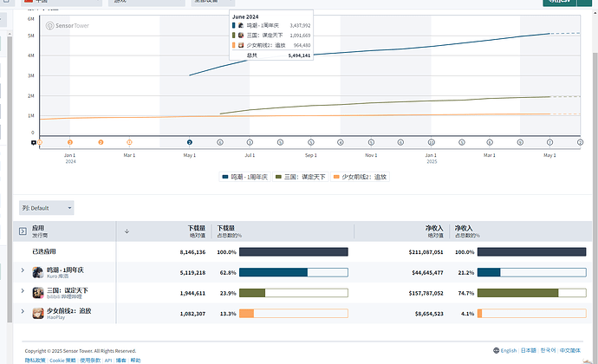598x364 pixels.
Task: Click the bilibili 哔哩哔哩 publisher name
Action: pyautogui.click(x=64, y=297)
